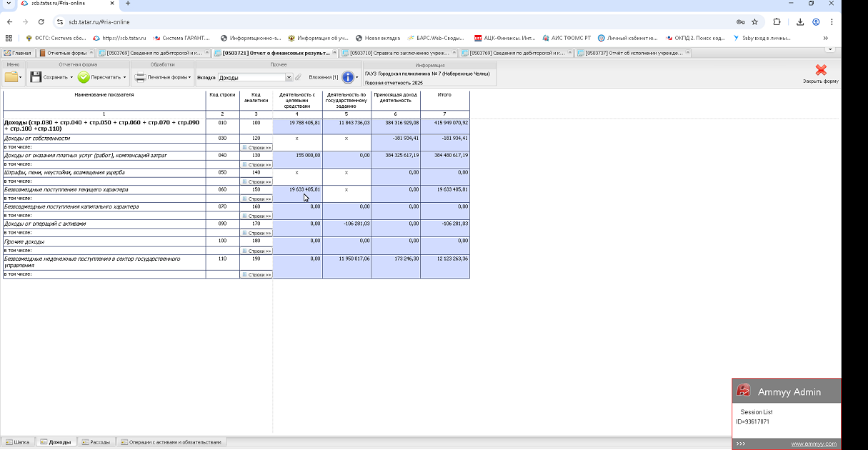This screenshot has width=868, height=450.
Task: Open the Доходы sheet tab
Action: 56,442
